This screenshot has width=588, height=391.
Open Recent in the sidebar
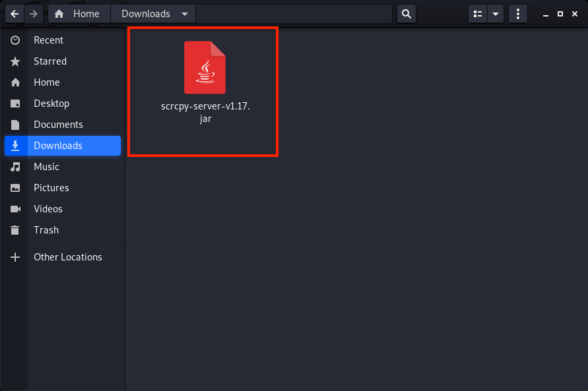pyautogui.click(x=63, y=40)
